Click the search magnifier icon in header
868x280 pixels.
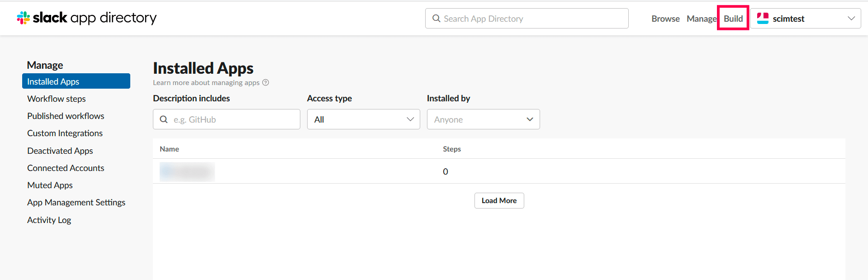pos(436,19)
